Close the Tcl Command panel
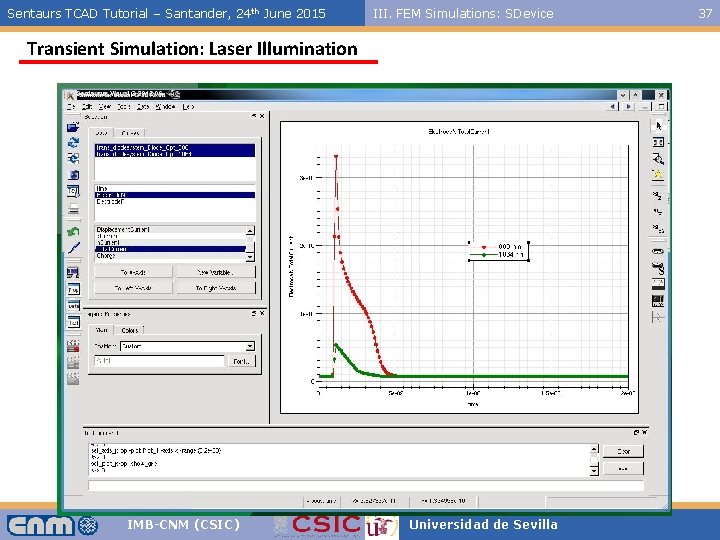The height and width of the screenshot is (540, 720). click(645, 433)
